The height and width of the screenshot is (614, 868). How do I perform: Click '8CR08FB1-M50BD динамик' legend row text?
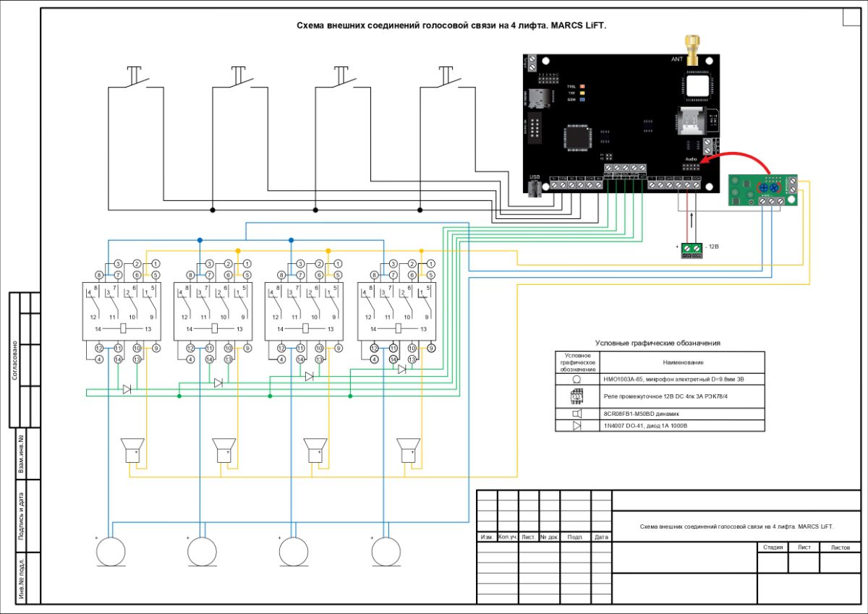click(641, 414)
